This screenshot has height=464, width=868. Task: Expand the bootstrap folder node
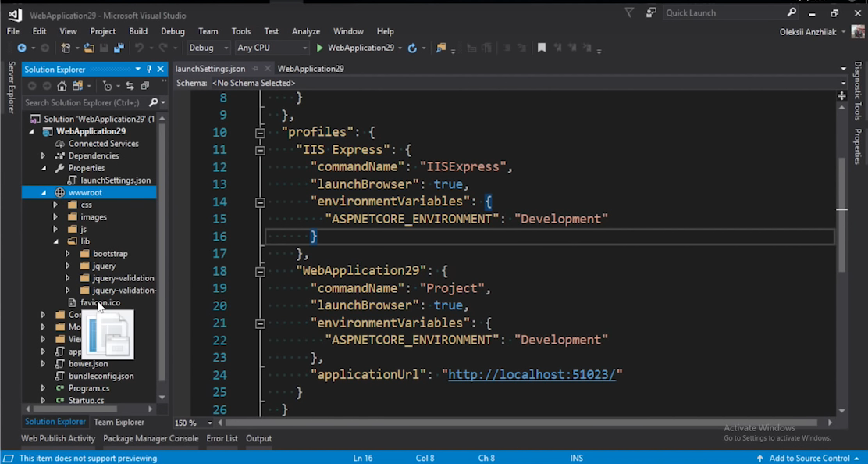(68, 254)
